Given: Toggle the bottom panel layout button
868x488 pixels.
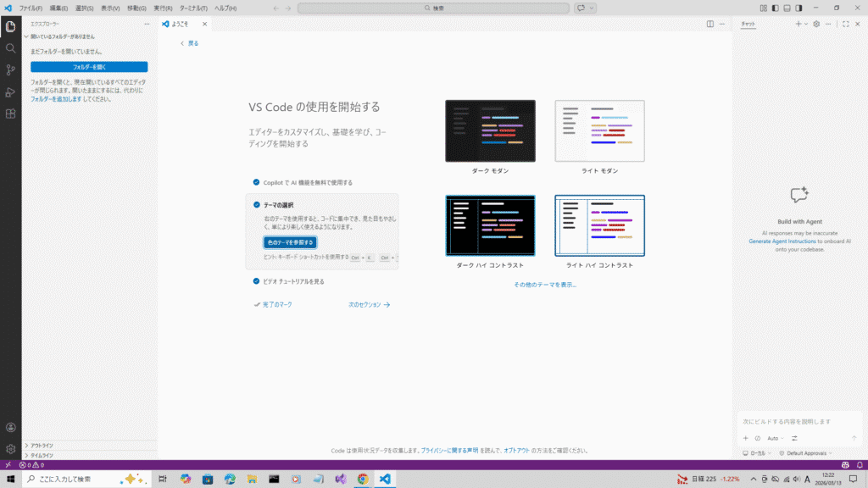Looking at the screenshot, I should [x=787, y=8].
